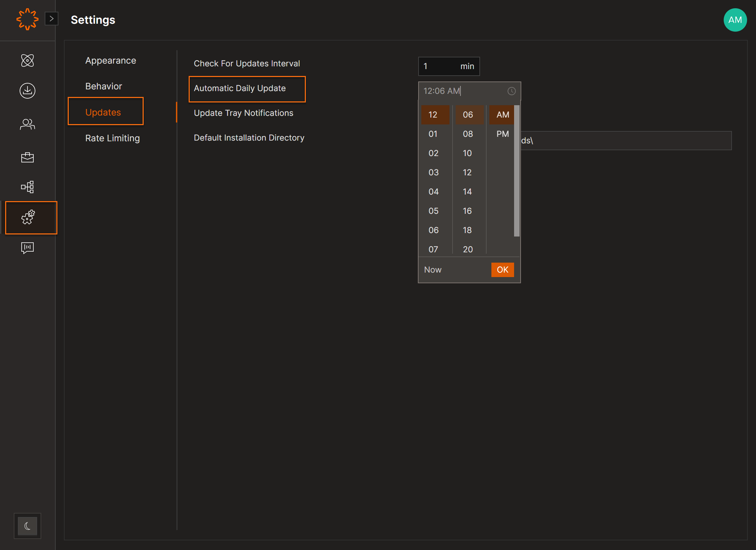756x550 pixels.
Task: Choose minute 14 in time picker
Action: 467,191
